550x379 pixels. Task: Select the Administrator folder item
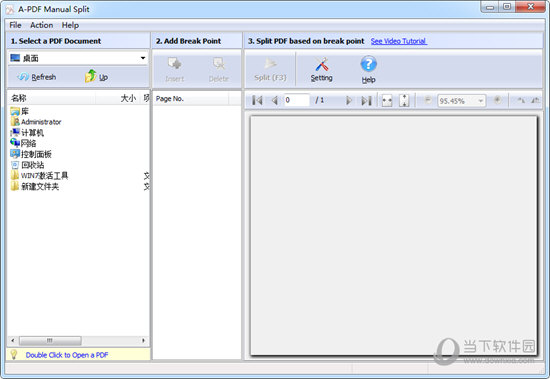point(36,122)
